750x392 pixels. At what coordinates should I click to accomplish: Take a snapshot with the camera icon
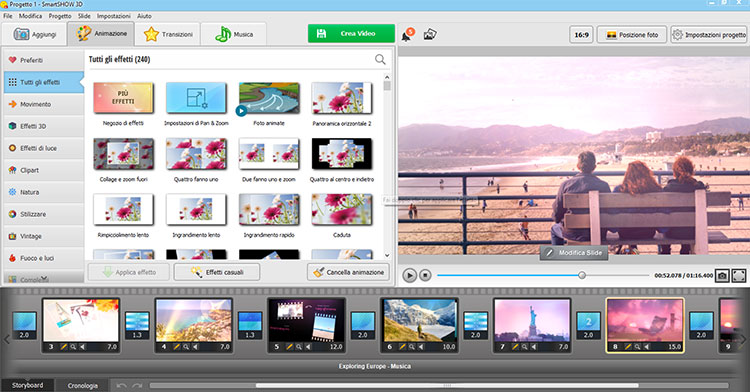click(722, 275)
